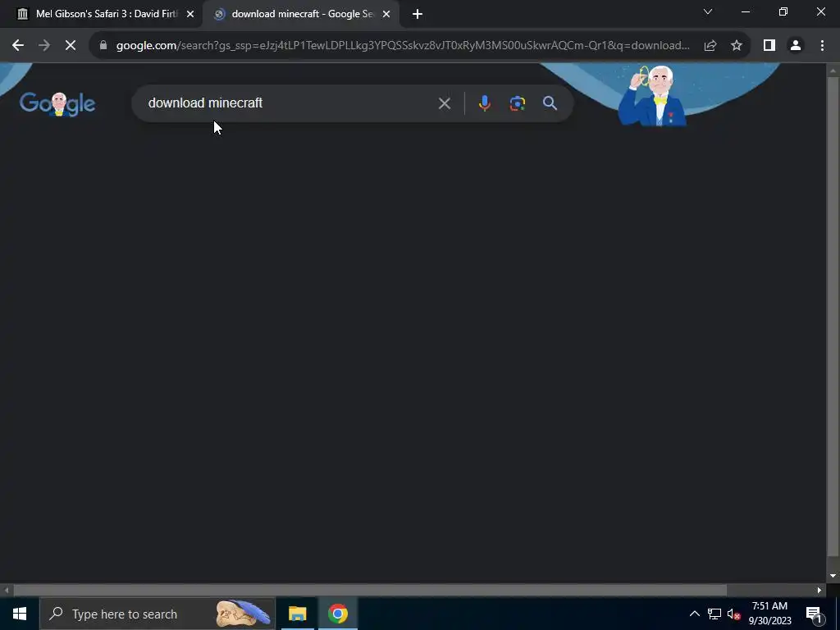This screenshot has width=840, height=630.
Task: Click the horizontal scrollbar right arrow
Action: [x=819, y=591]
